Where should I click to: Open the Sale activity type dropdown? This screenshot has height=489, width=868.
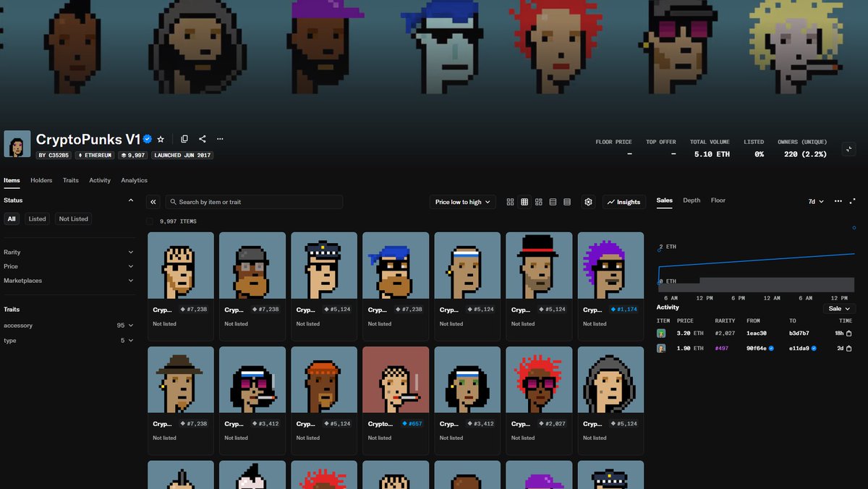click(x=839, y=308)
